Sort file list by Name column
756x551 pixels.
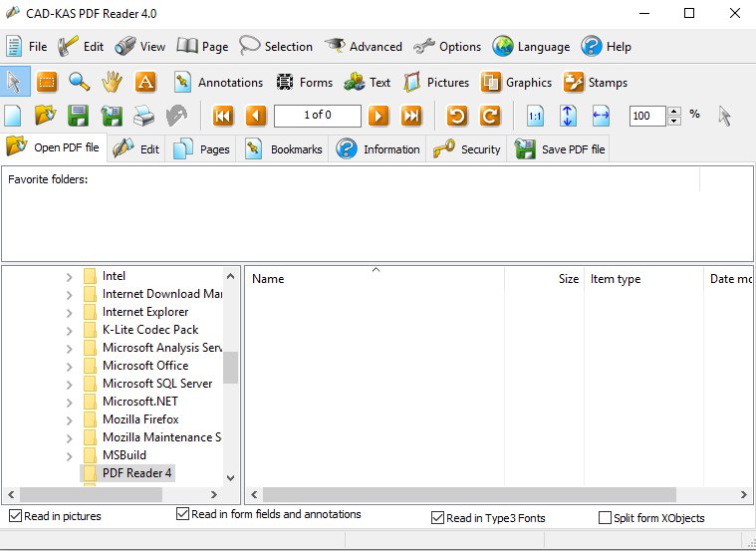(x=377, y=279)
